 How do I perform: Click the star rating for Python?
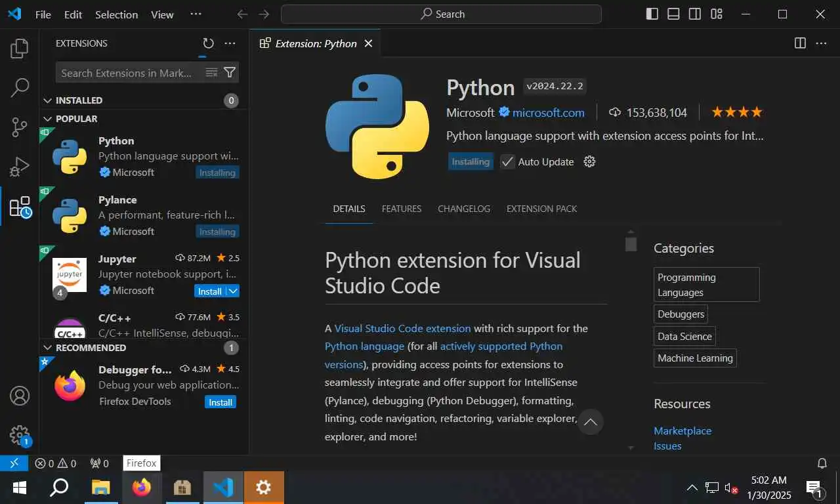737,112
